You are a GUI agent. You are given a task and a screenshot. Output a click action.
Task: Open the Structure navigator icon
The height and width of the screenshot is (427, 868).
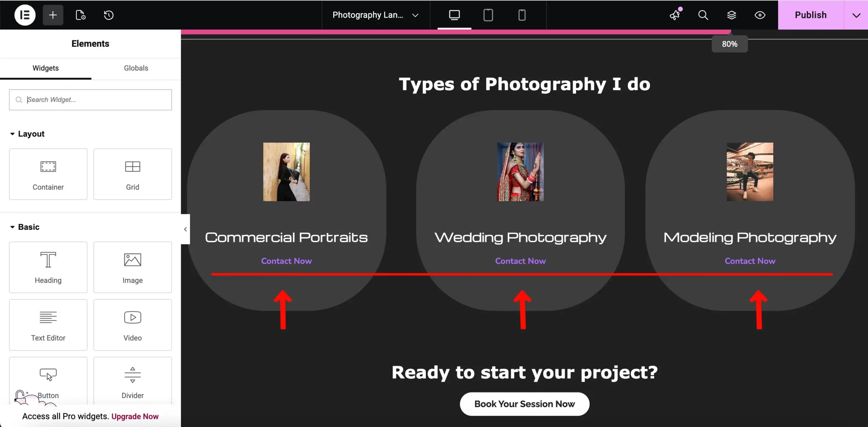[732, 15]
